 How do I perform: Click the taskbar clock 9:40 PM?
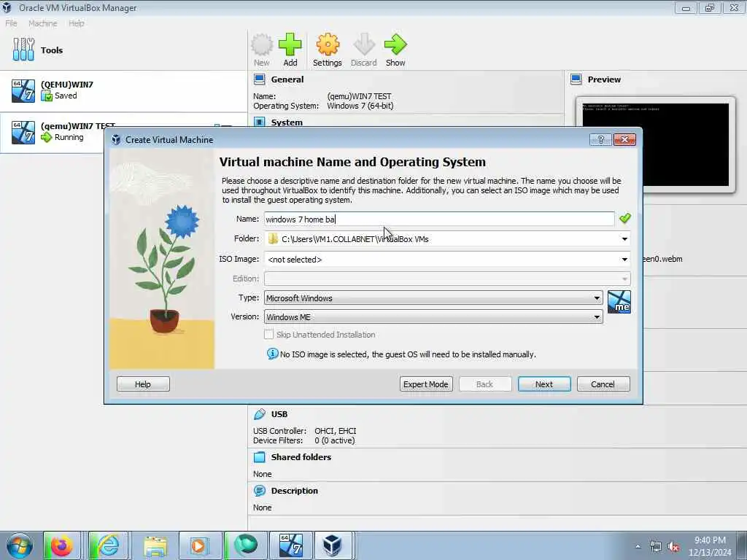[x=710, y=540]
